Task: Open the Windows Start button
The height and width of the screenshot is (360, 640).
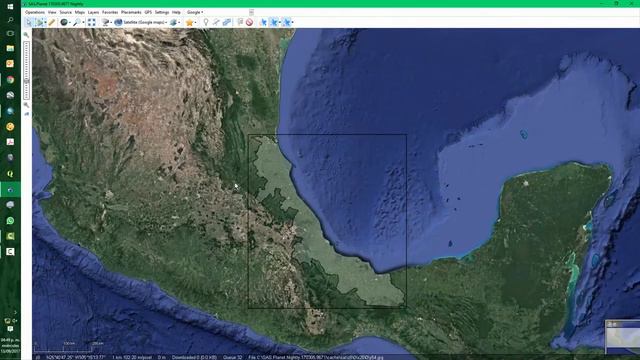Action: [10, 7]
